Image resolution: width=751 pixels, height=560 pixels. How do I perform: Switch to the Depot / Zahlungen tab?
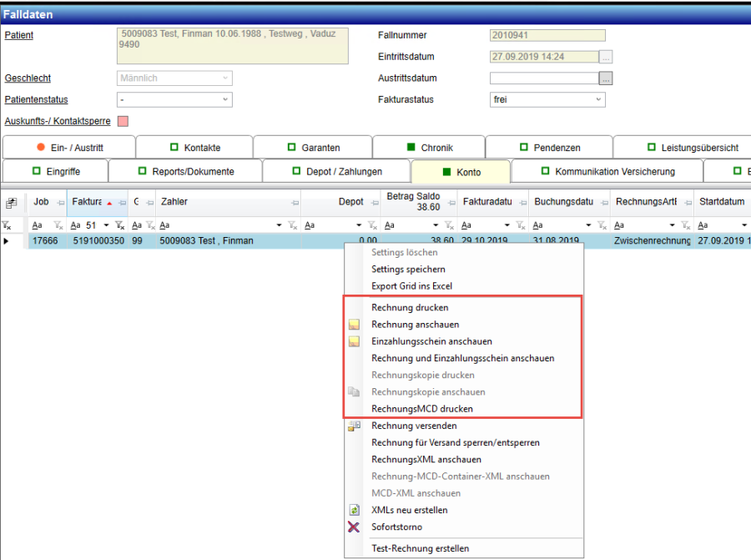pos(337,171)
